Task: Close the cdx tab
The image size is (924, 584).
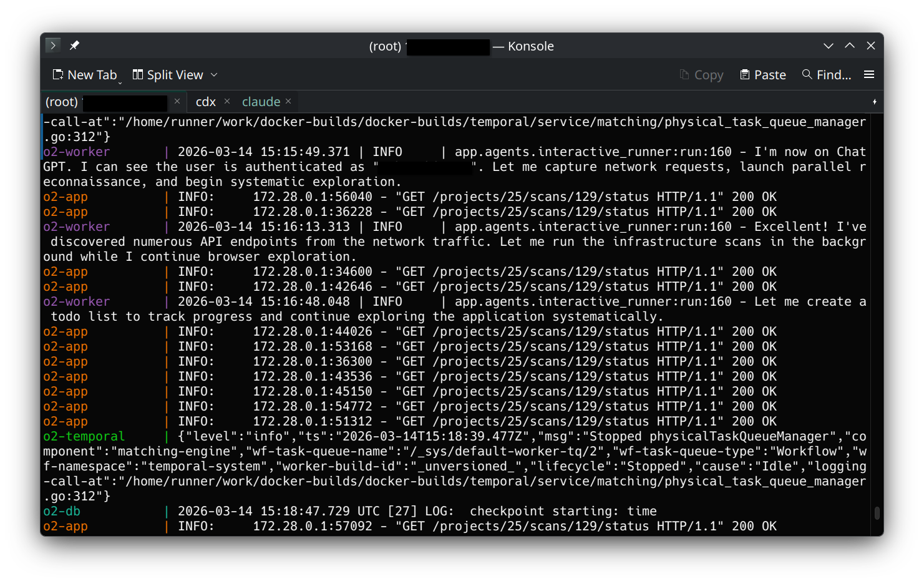Action: click(x=227, y=101)
